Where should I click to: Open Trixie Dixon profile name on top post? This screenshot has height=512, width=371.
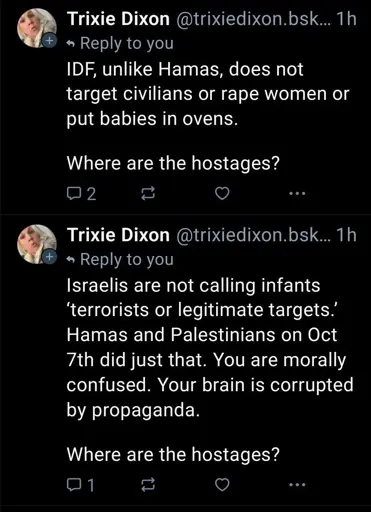pyautogui.click(x=118, y=19)
